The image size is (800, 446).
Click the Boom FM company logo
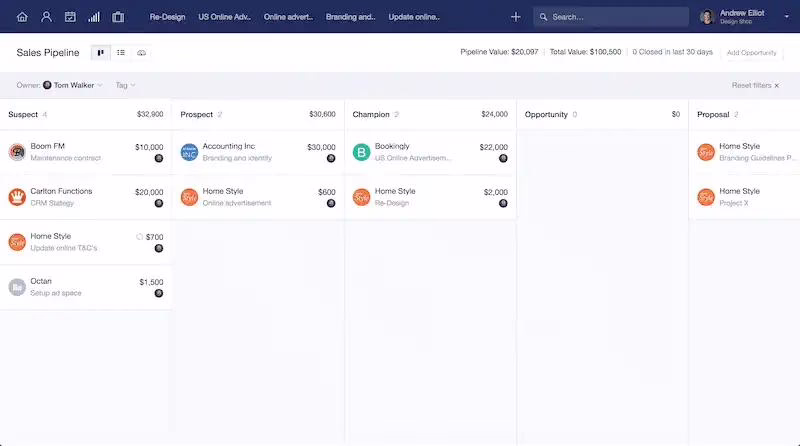click(17, 152)
